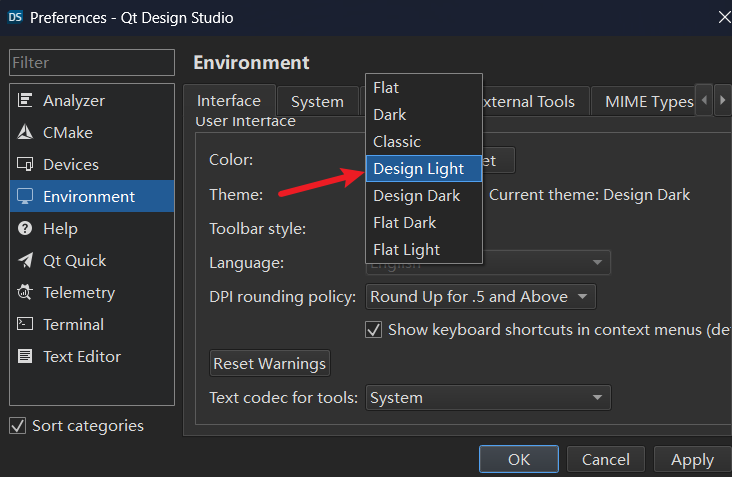
Task: Toggle Show keyboard shortcuts in context menus
Action: pyautogui.click(x=375, y=329)
